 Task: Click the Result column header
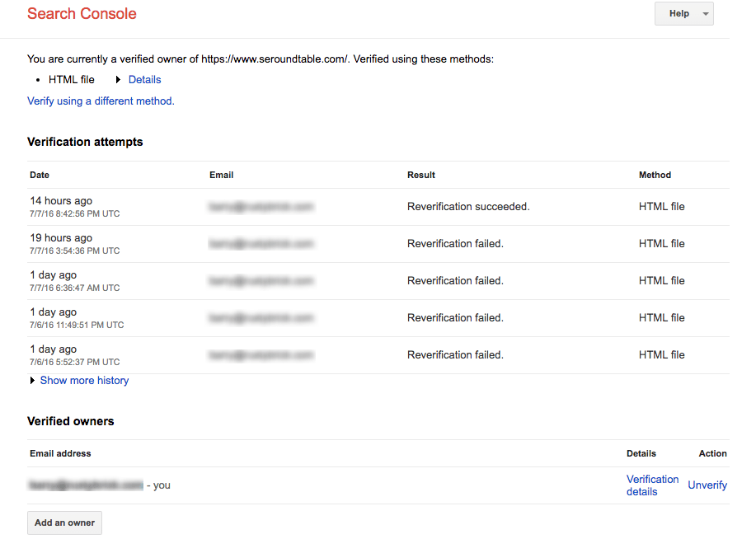pos(420,175)
